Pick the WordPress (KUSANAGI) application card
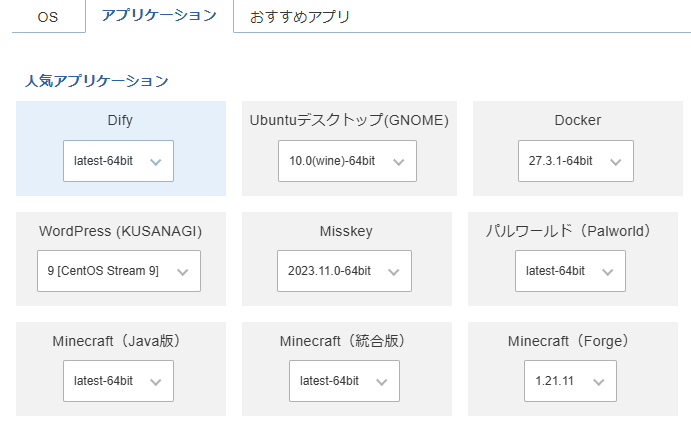 [x=120, y=231]
